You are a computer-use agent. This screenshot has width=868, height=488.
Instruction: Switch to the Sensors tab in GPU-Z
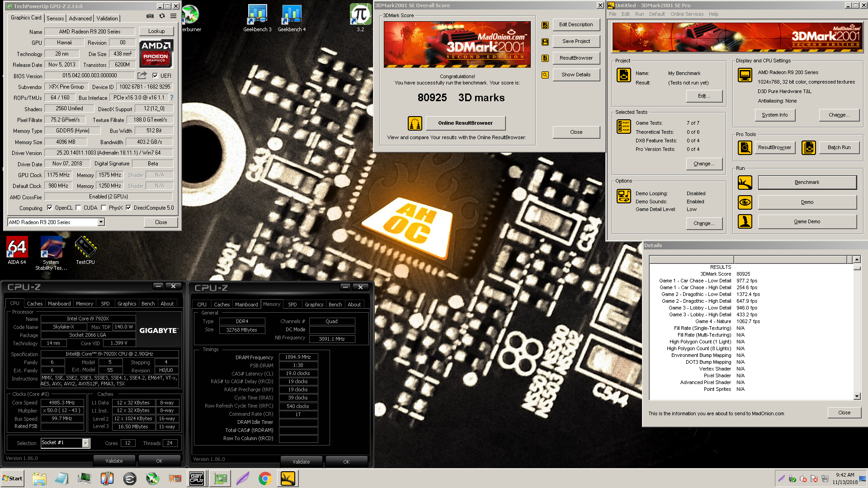pyautogui.click(x=55, y=19)
